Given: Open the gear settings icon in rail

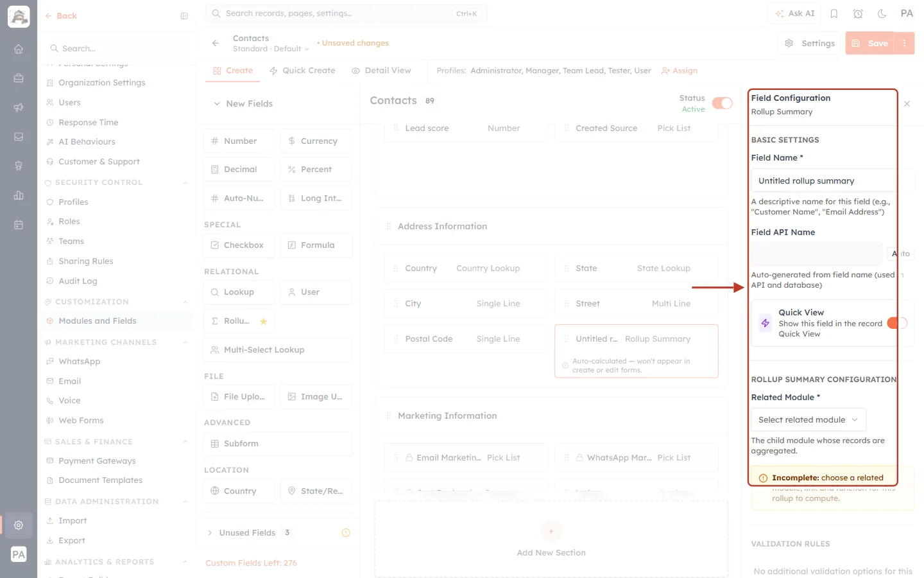Looking at the screenshot, I should [x=19, y=525].
